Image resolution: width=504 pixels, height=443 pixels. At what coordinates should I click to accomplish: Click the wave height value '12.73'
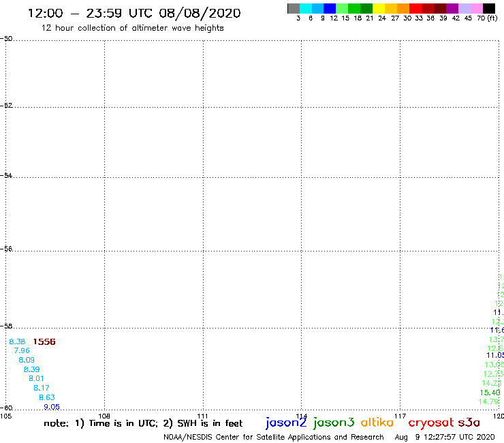pos(493,374)
